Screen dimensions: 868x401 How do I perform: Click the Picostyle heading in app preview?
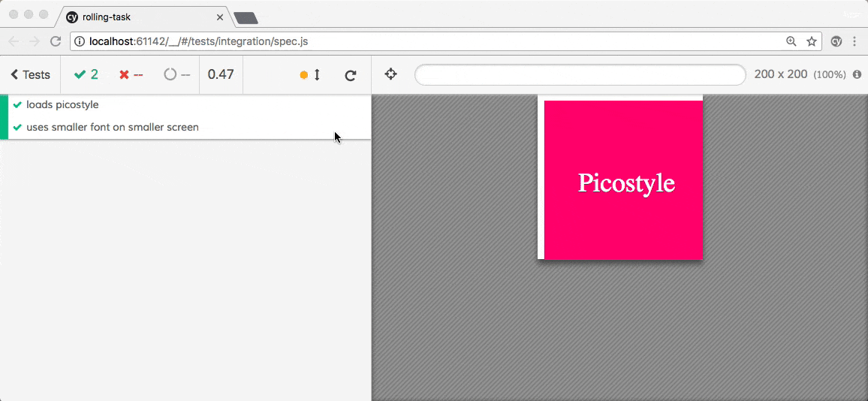click(x=626, y=182)
